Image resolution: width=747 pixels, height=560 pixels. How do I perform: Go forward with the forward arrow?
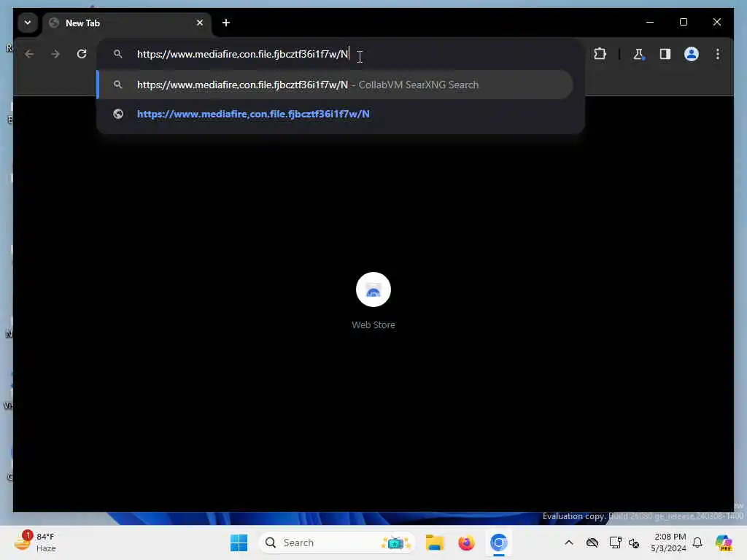coord(55,54)
